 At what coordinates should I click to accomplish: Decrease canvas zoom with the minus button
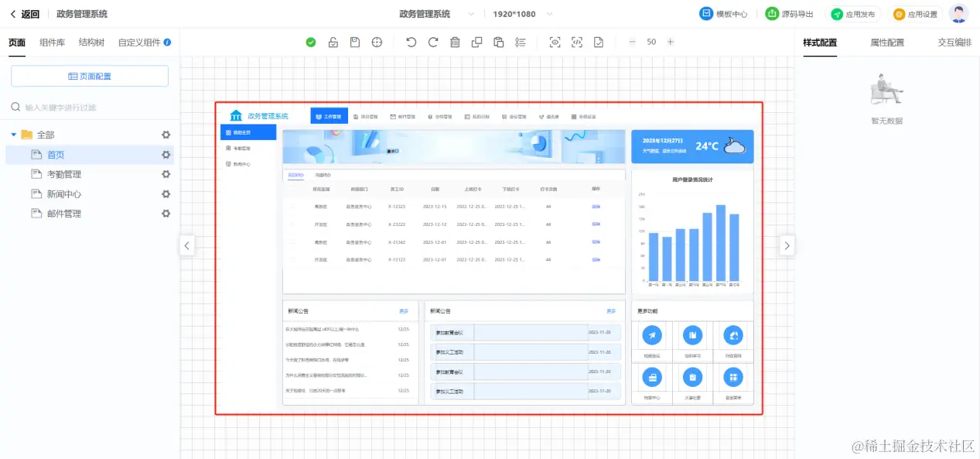(632, 43)
